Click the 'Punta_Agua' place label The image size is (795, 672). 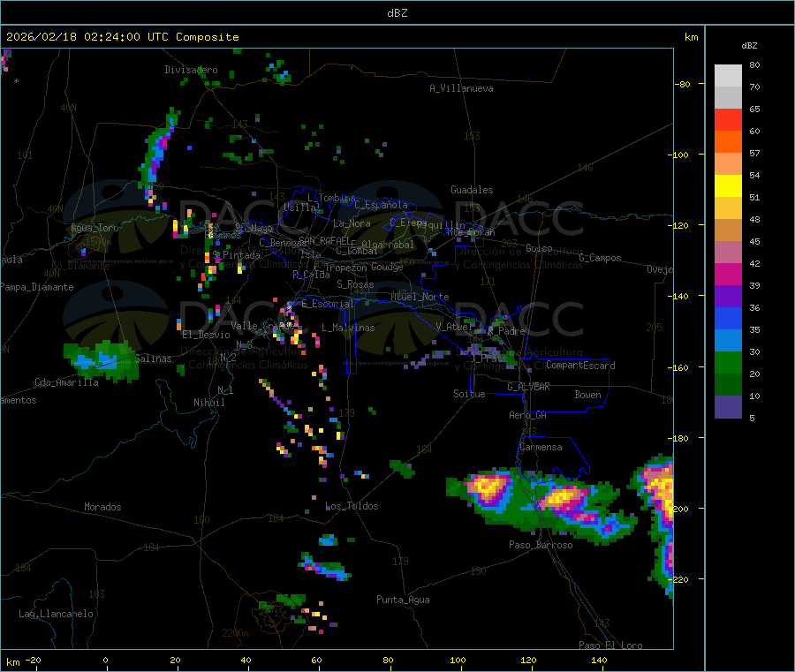pyautogui.click(x=403, y=600)
